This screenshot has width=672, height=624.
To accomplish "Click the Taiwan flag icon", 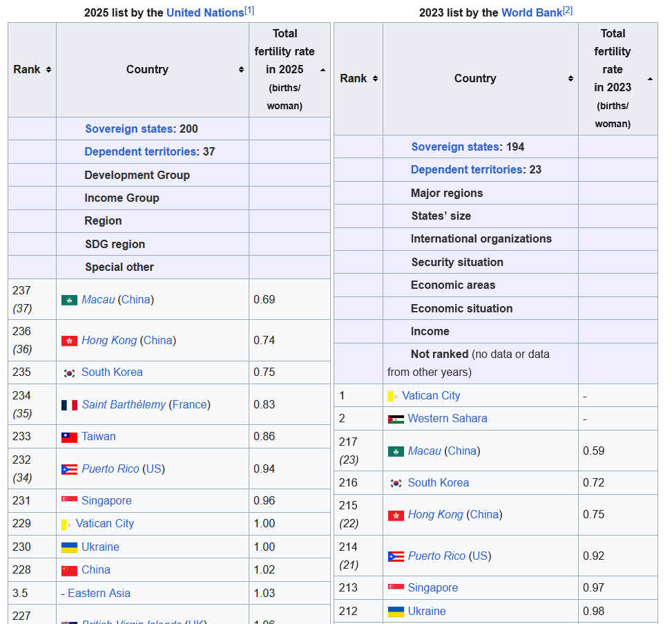I will coord(69,437).
